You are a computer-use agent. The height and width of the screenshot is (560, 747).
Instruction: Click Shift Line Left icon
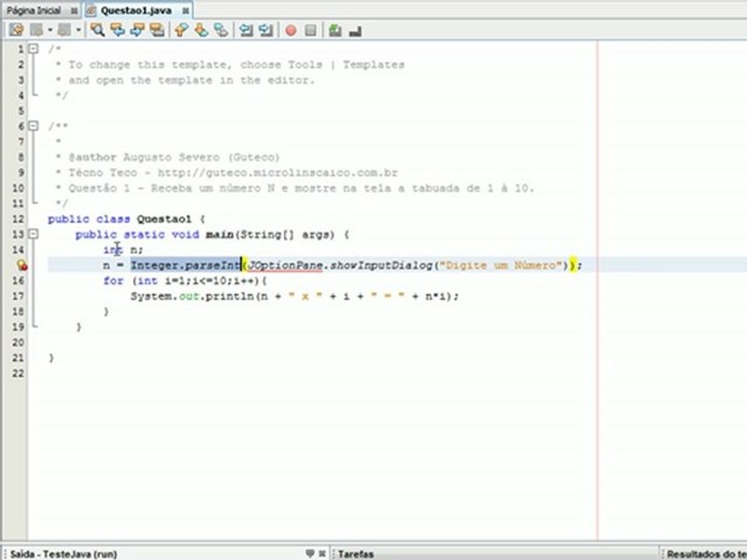(x=246, y=30)
